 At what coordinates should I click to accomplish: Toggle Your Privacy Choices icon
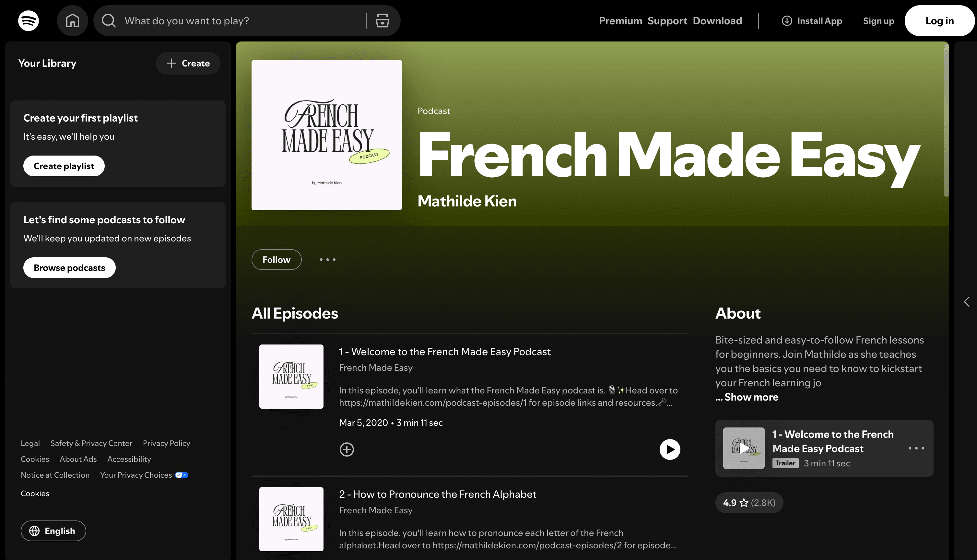182,475
